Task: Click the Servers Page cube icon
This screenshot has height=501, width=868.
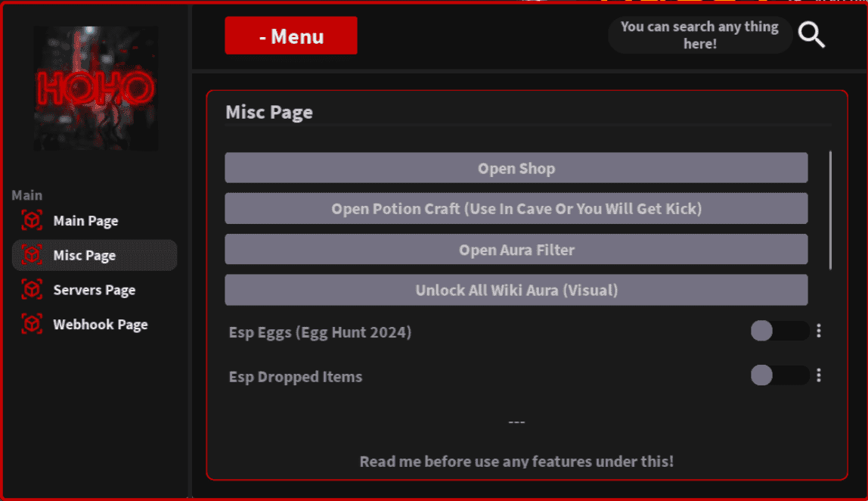Action: pos(32,289)
